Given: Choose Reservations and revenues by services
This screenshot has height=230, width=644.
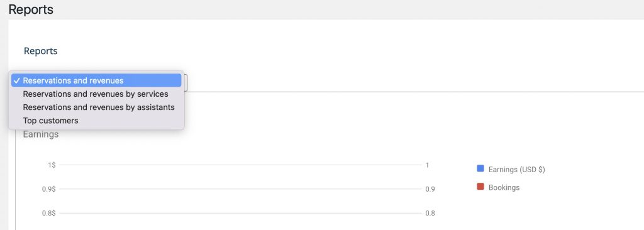Looking at the screenshot, I should click(x=96, y=94).
